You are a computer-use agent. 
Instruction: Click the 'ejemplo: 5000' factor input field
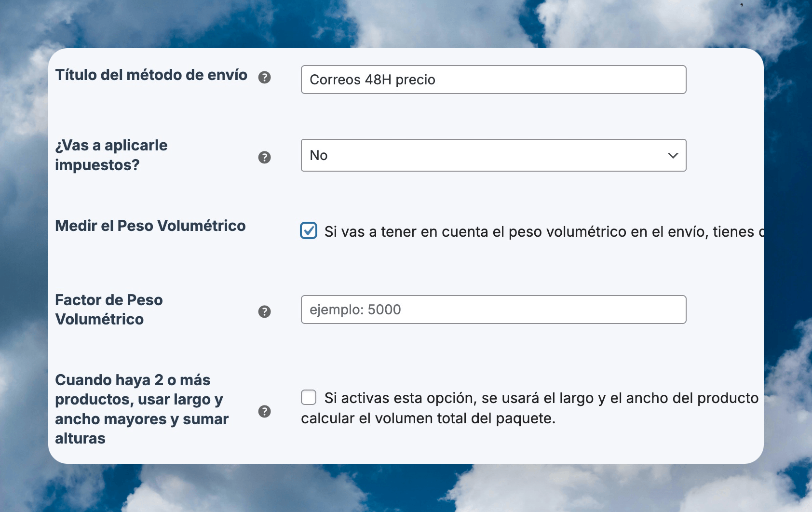(x=493, y=310)
